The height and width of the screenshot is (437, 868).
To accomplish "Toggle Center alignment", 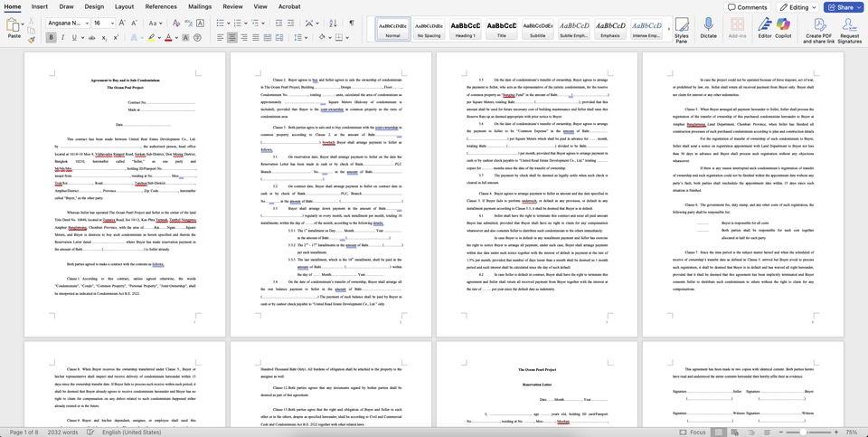I will [232, 38].
